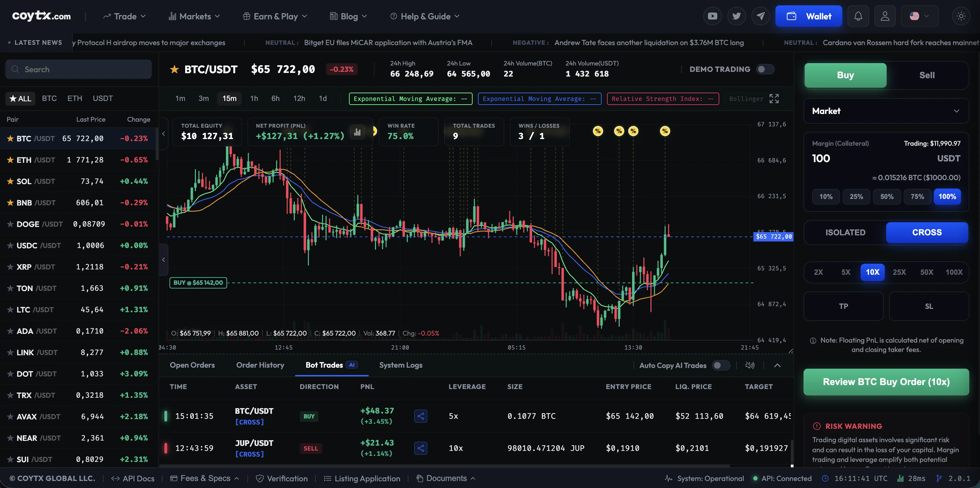Set margin to 50%
The width and height of the screenshot is (980, 488).
886,197
